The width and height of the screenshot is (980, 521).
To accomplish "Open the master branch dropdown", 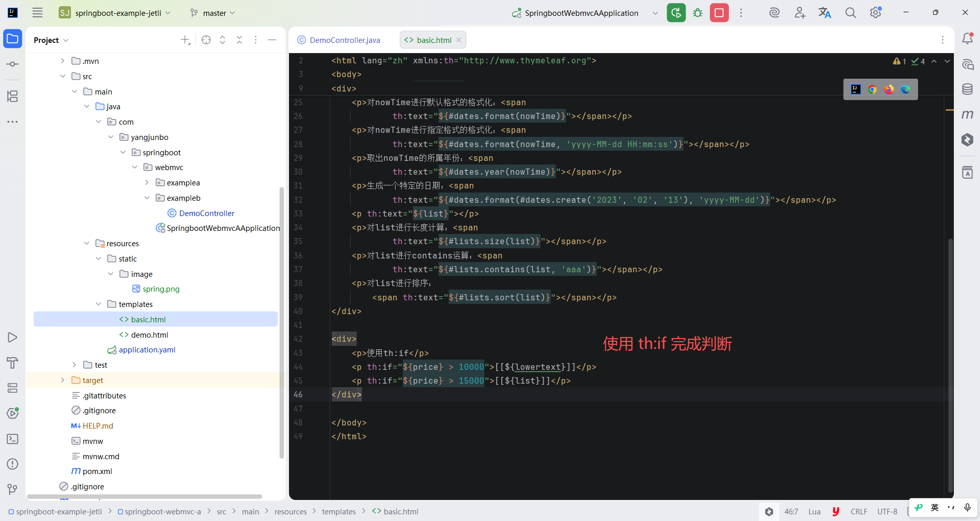I will 212,13.
